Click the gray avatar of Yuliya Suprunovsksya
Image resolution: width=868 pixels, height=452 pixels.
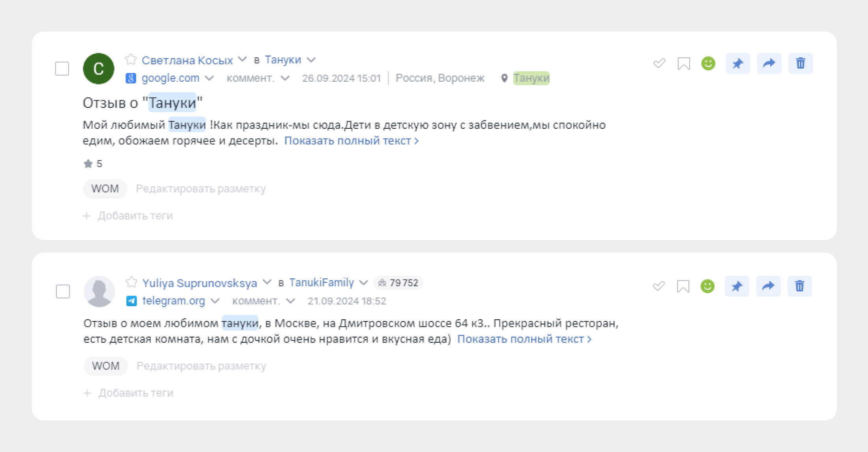[99, 291]
